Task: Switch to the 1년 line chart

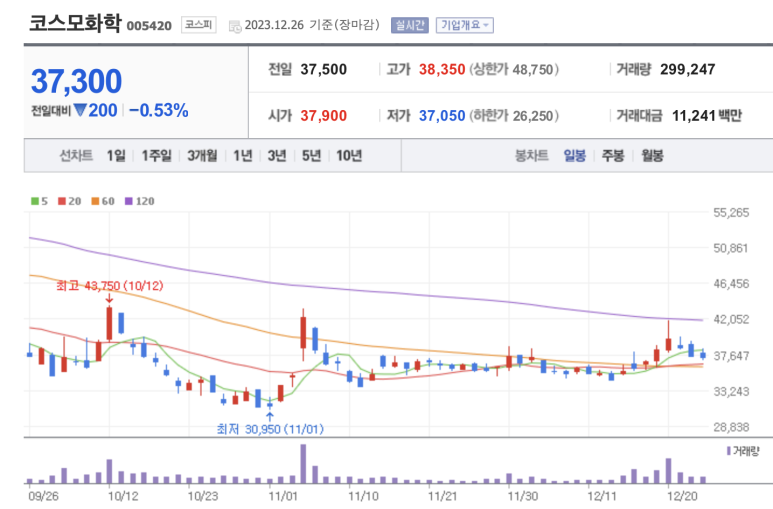Action: click(243, 156)
